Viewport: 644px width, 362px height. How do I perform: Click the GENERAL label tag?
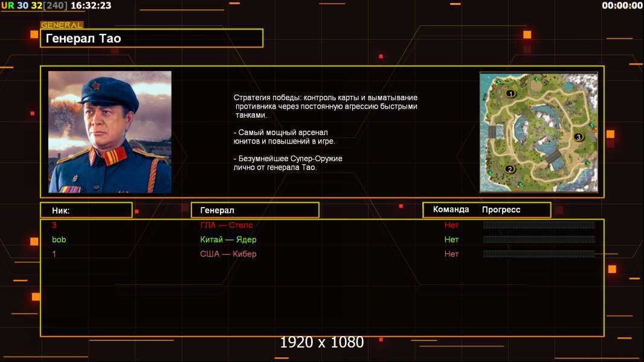pyautogui.click(x=62, y=25)
